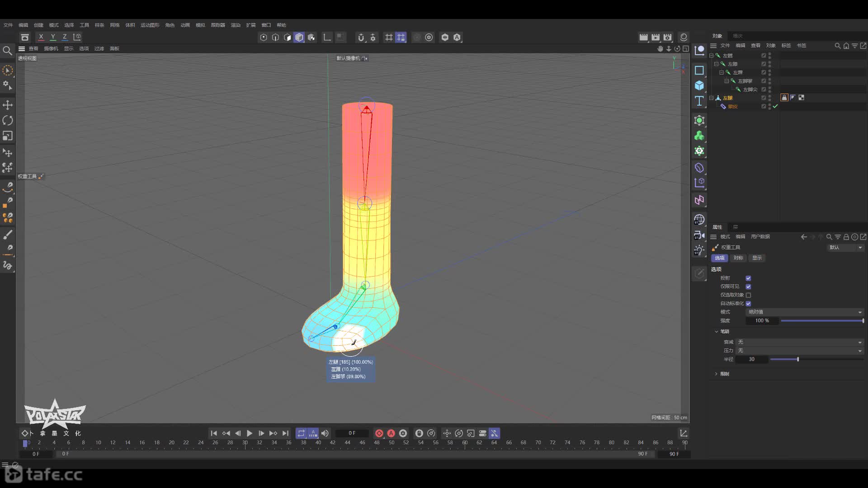The width and height of the screenshot is (868, 488).
Task: Switch to Points mode icon
Action: click(x=264, y=38)
